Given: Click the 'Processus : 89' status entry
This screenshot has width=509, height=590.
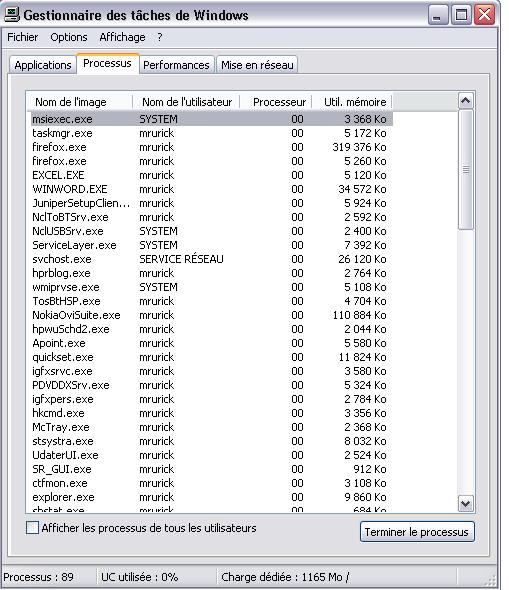Looking at the screenshot, I should pyautogui.click(x=38, y=577).
